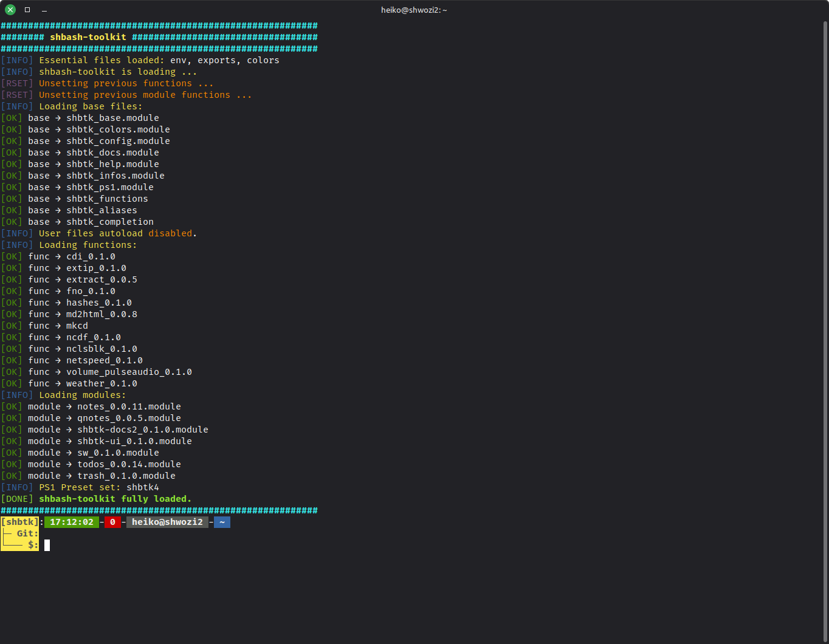
Task: Click the heiko@shwozi2 window title
Action: 414,10
